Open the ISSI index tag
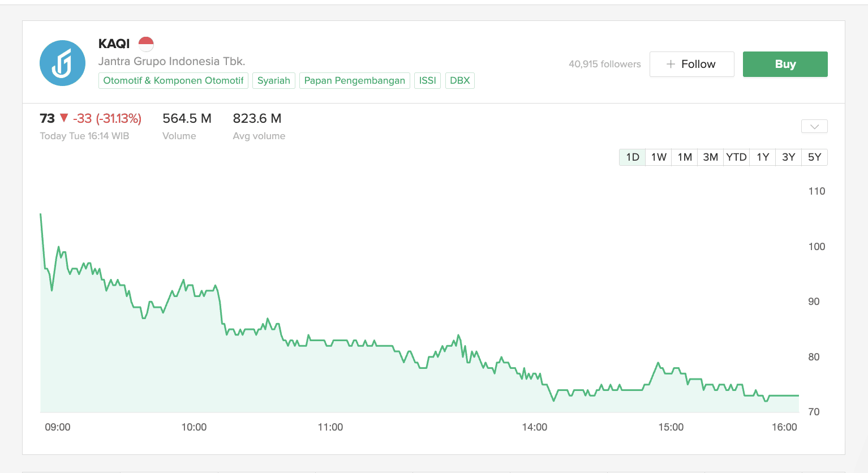The image size is (868, 473). [x=428, y=80]
